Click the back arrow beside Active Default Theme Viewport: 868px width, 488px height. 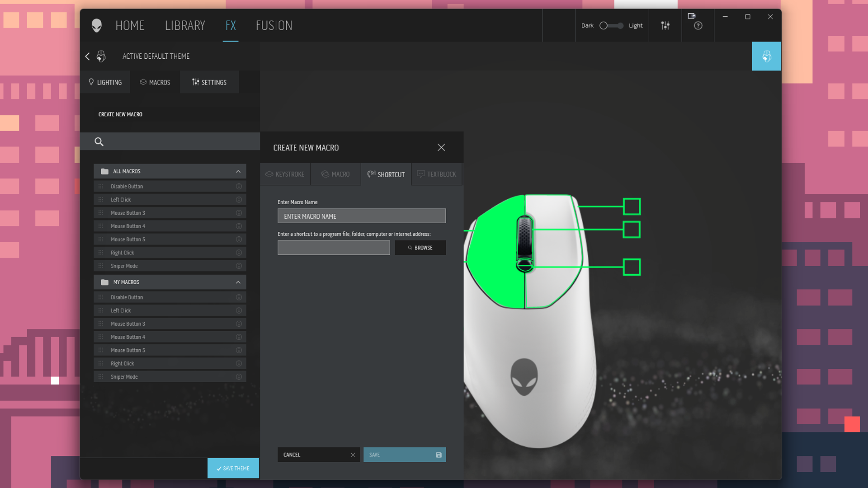pyautogui.click(x=87, y=56)
